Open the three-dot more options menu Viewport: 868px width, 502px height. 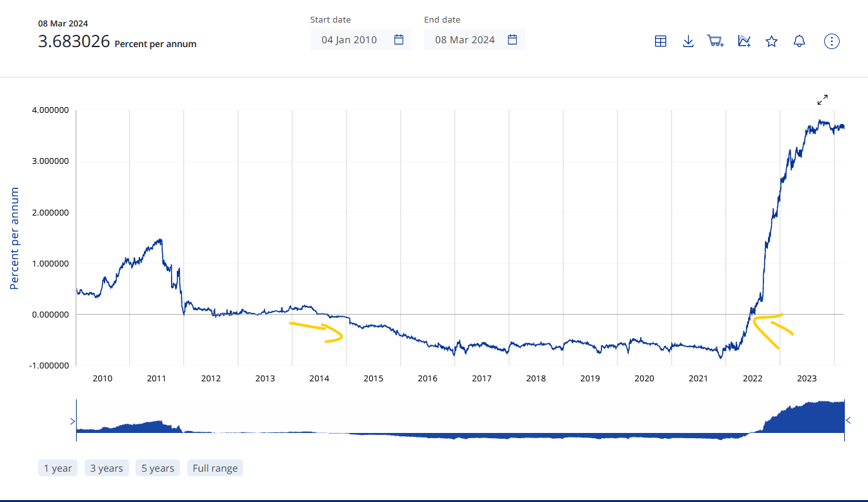(x=832, y=41)
